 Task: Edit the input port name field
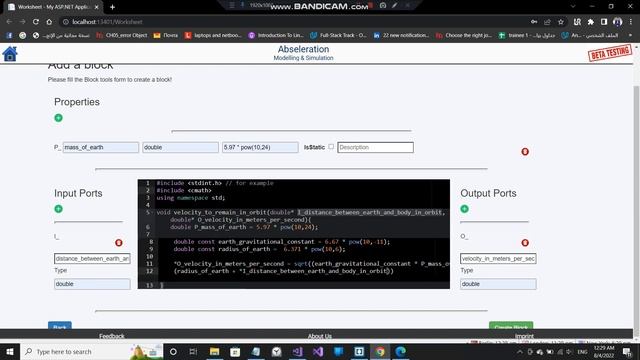click(92, 258)
